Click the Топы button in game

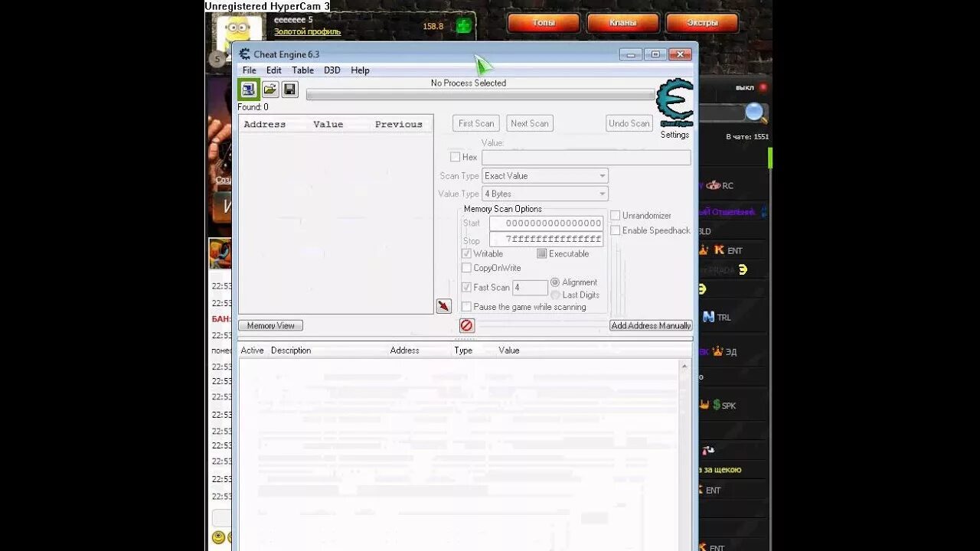point(544,23)
